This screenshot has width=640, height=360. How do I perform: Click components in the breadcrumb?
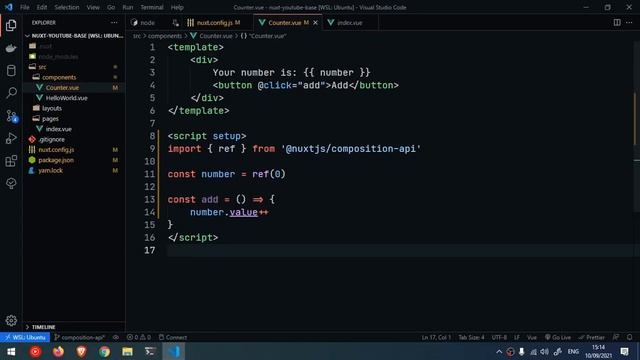click(x=165, y=36)
